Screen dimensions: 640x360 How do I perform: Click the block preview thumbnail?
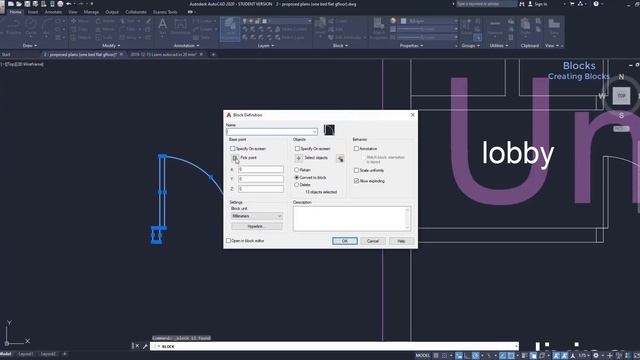coord(329,130)
